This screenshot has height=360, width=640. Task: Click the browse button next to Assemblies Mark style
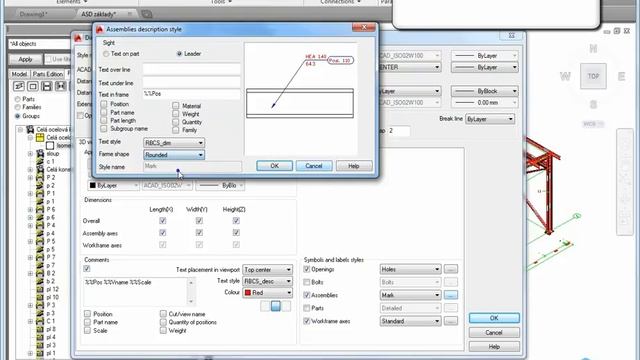[451, 295]
